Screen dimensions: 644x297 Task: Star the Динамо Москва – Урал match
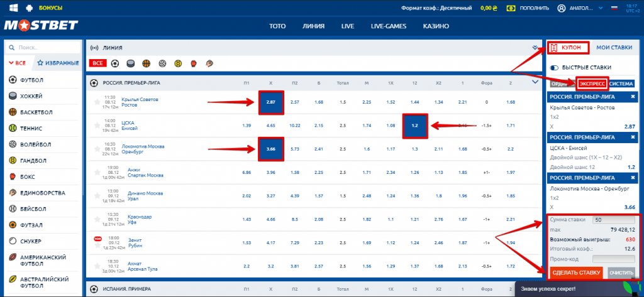click(x=97, y=196)
